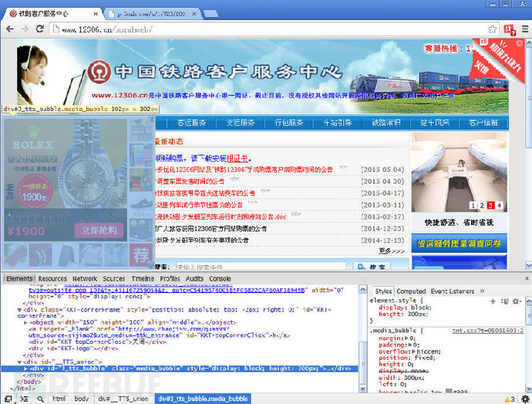Show more sidebar tabs chevron
The width and height of the screenshot is (532, 404).
click(x=482, y=291)
